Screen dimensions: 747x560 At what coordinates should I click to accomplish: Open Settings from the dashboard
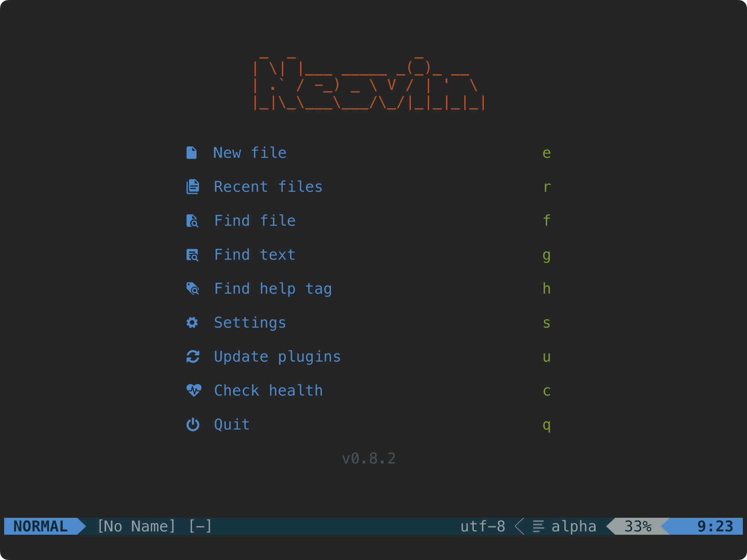(250, 323)
